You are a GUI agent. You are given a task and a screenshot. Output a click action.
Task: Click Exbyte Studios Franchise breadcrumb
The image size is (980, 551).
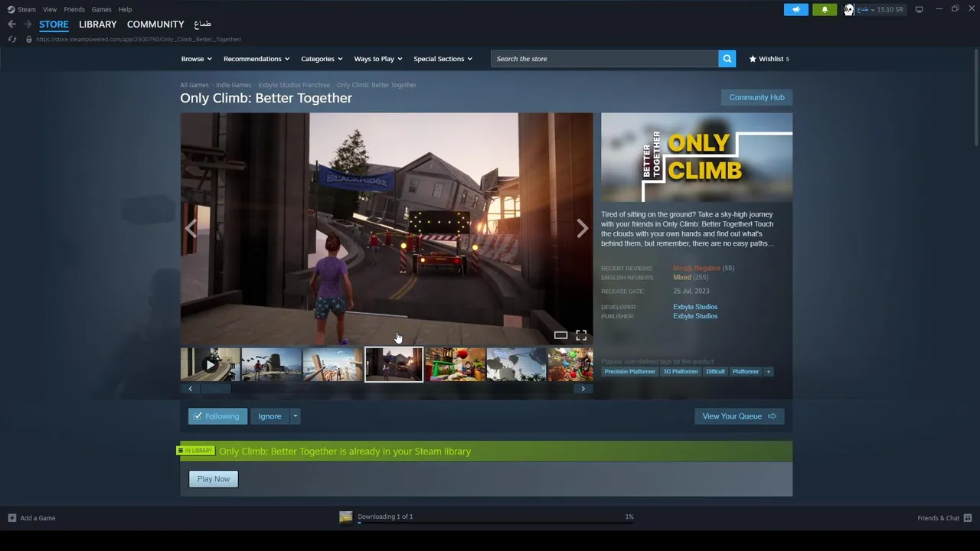(x=294, y=85)
